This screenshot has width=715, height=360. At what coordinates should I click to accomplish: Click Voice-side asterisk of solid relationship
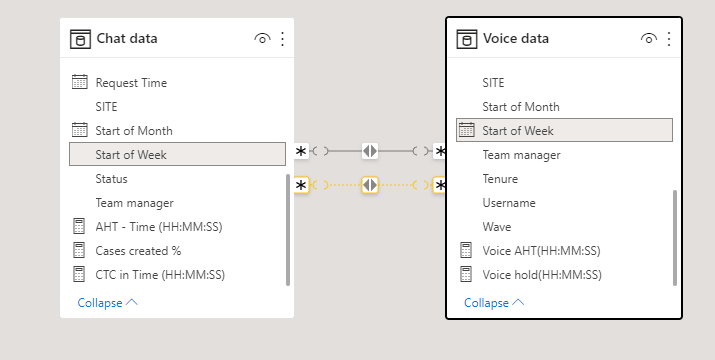[x=440, y=151]
